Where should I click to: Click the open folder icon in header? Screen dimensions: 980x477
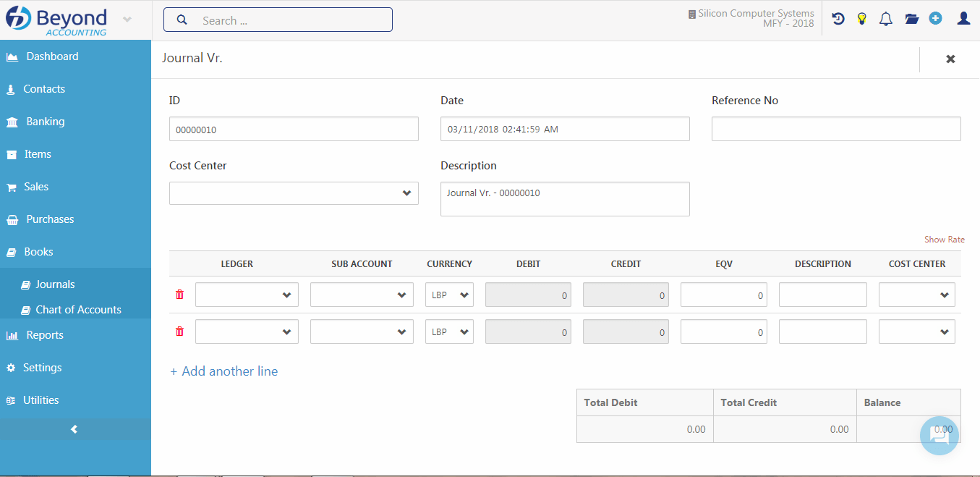(x=911, y=19)
